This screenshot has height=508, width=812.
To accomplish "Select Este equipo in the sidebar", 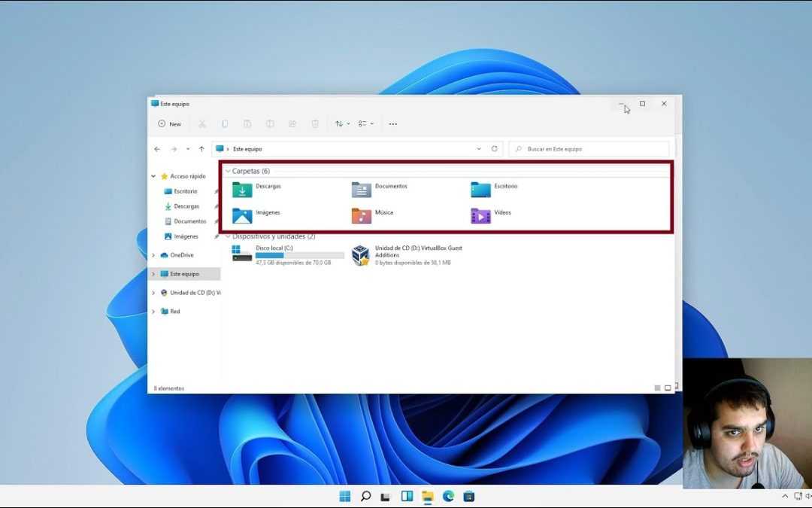I will [184, 274].
